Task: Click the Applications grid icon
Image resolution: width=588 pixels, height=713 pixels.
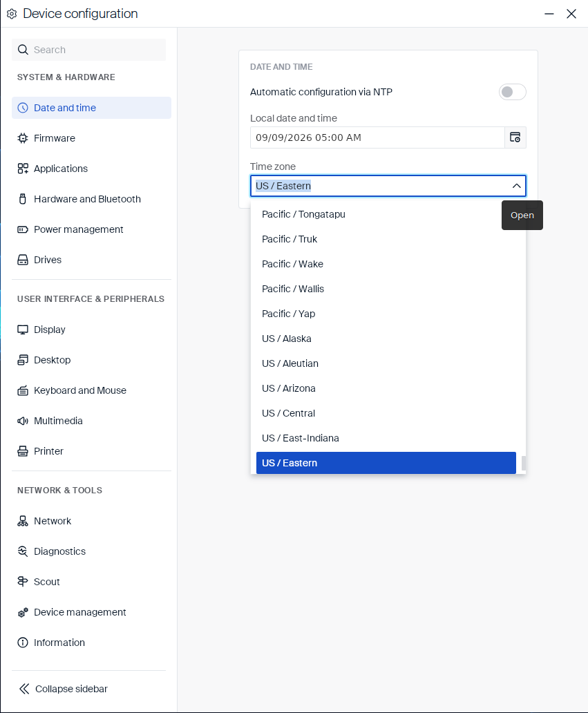Action: coord(23,169)
